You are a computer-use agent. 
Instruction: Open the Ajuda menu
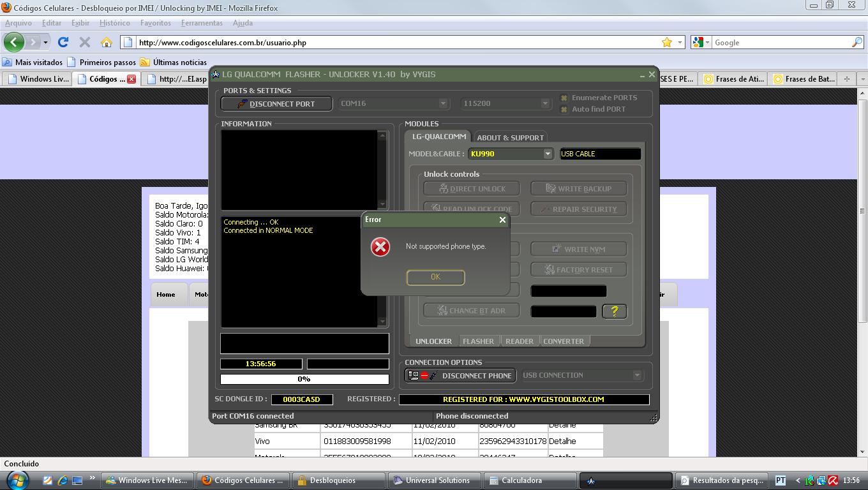(x=243, y=23)
